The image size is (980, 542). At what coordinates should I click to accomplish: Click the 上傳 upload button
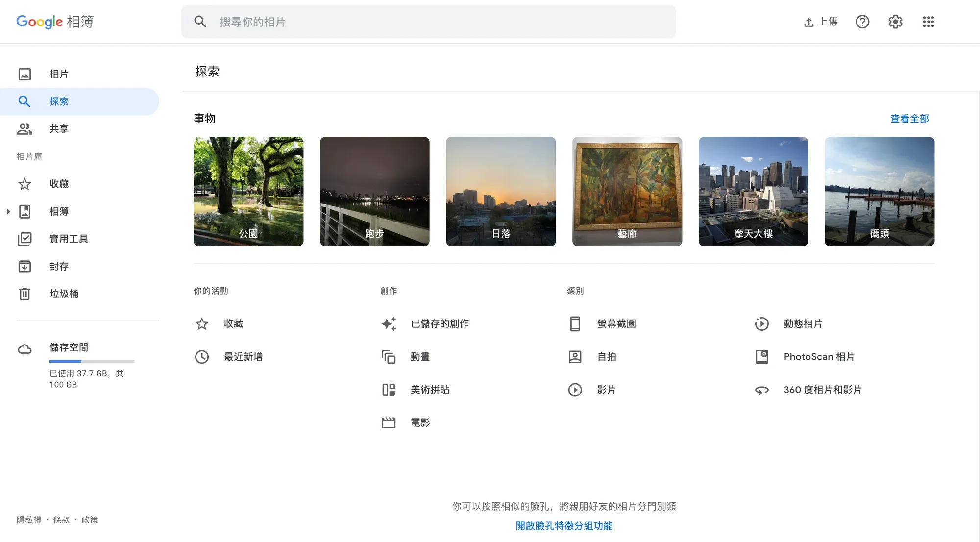pyautogui.click(x=821, y=22)
